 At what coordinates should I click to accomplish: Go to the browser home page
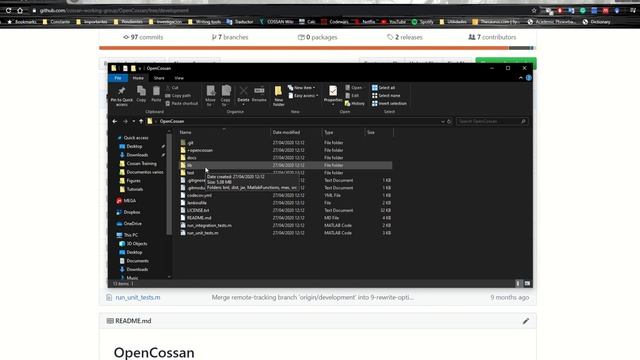tap(20, 10)
